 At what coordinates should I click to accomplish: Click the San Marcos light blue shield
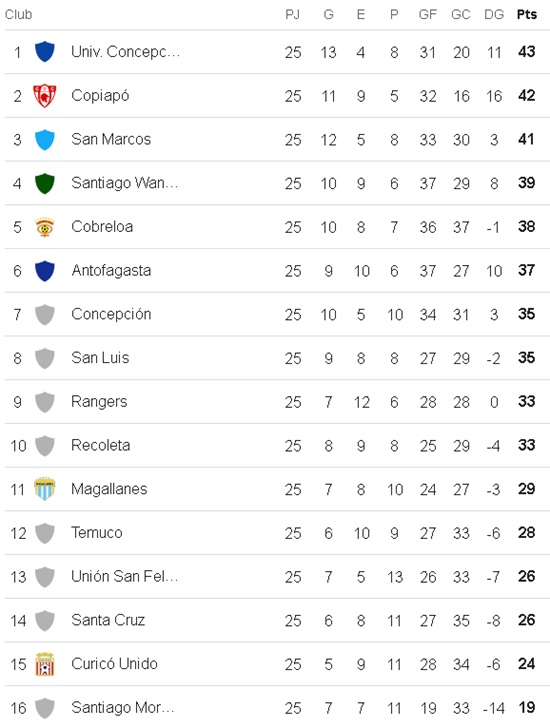pos(45,139)
